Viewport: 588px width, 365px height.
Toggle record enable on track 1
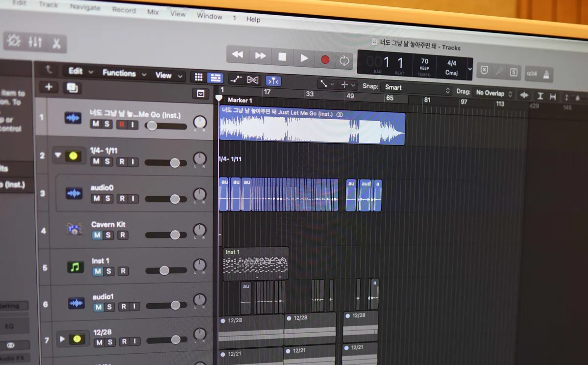(x=122, y=125)
